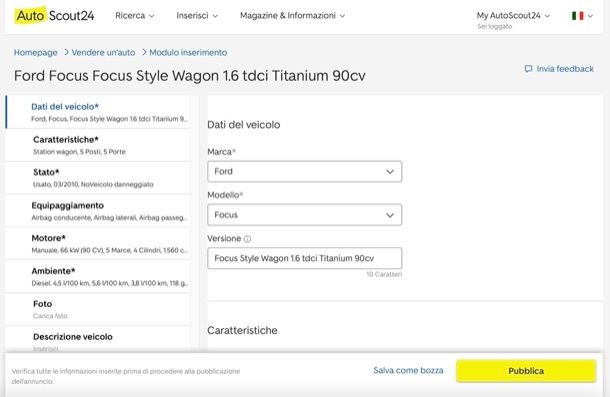Click the Versione text field
Image resolution: width=610 pixels, height=397 pixels.
pos(305,258)
